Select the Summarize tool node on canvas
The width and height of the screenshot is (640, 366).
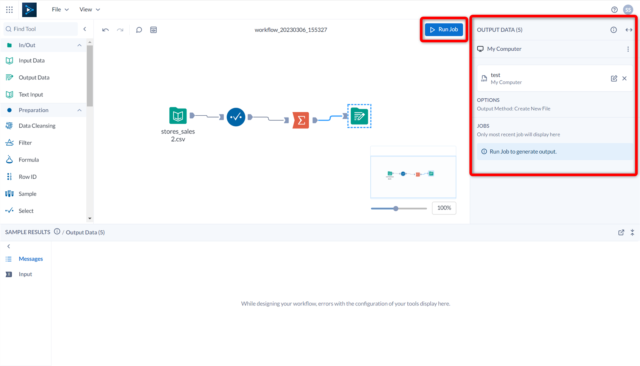(301, 120)
